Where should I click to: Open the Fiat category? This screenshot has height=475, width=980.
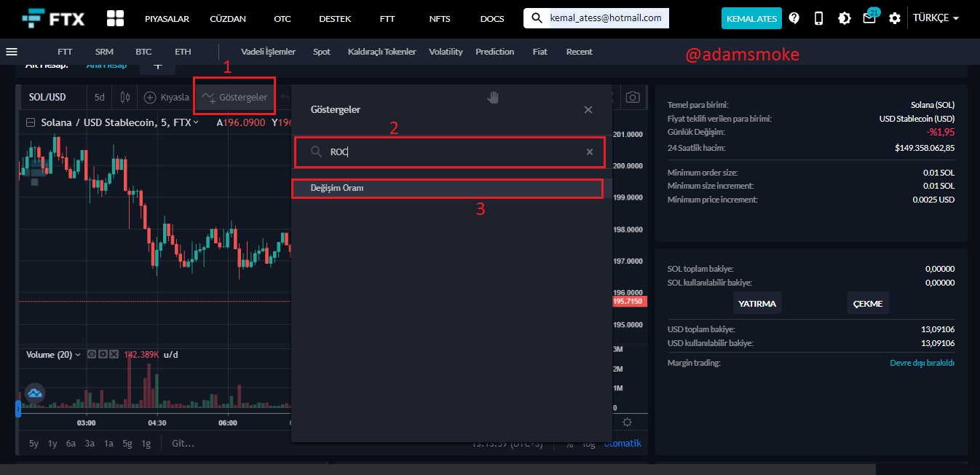540,52
